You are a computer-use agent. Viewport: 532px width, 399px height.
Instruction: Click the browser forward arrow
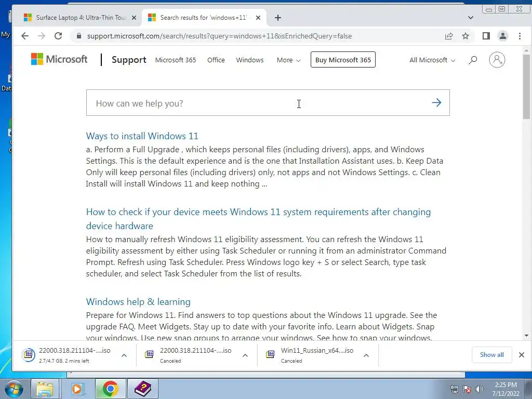pyautogui.click(x=42, y=36)
